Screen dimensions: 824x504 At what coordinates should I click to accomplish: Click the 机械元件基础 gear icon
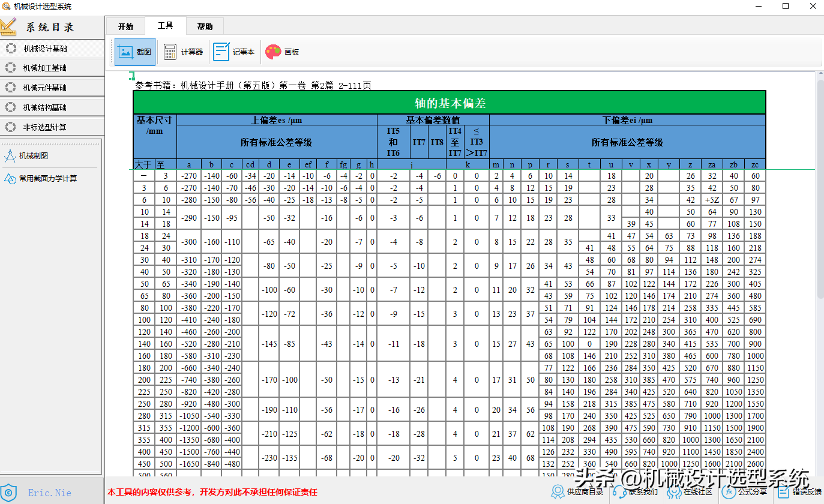pos(10,88)
